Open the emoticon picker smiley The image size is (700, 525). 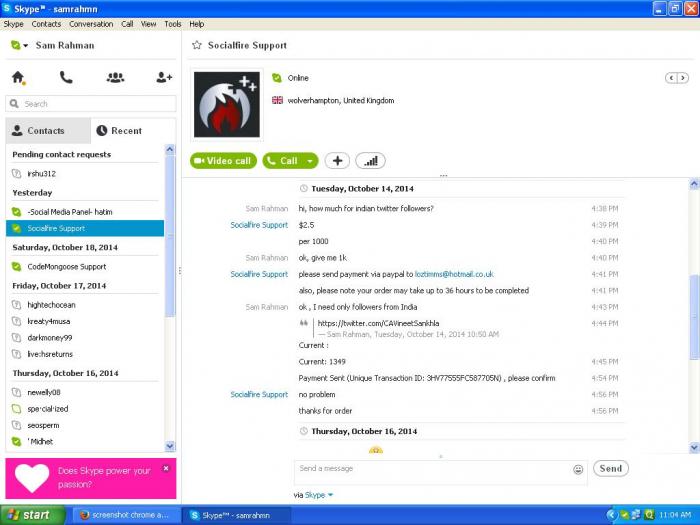578,469
